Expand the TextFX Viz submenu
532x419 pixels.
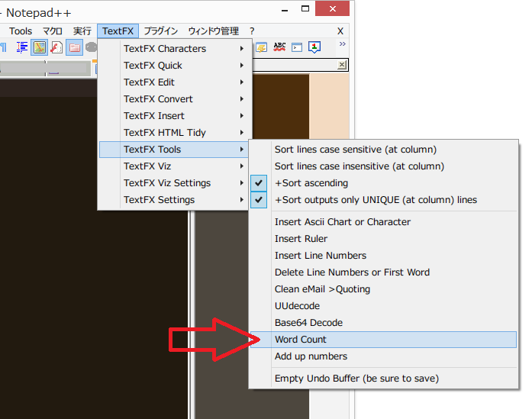point(174,166)
